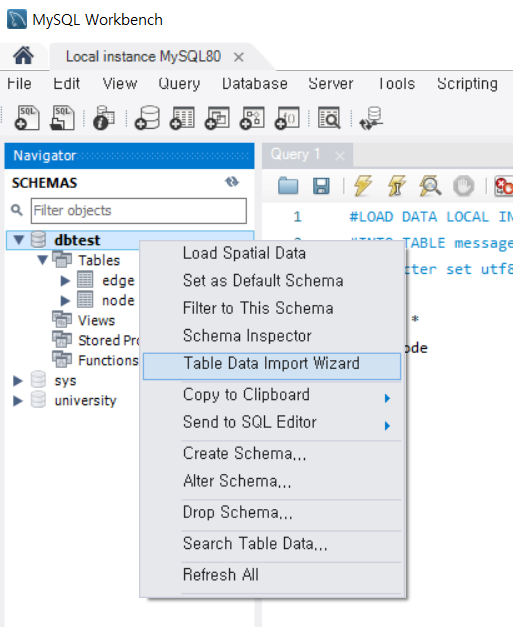Viewport: 513px width, 627px height.
Task: Close the Local instance MySQL80 tab
Action: click(x=239, y=57)
